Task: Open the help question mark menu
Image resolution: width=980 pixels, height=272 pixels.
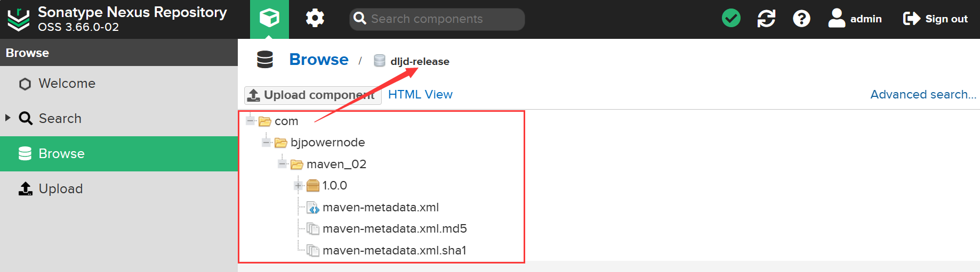Action: coord(801,19)
